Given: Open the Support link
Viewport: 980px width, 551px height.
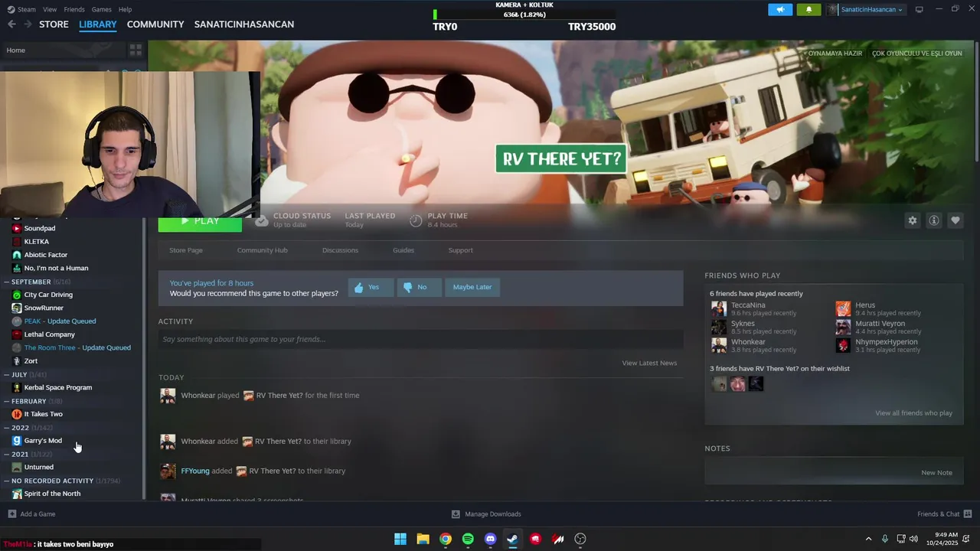Looking at the screenshot, I should click(x=460, y=250).
